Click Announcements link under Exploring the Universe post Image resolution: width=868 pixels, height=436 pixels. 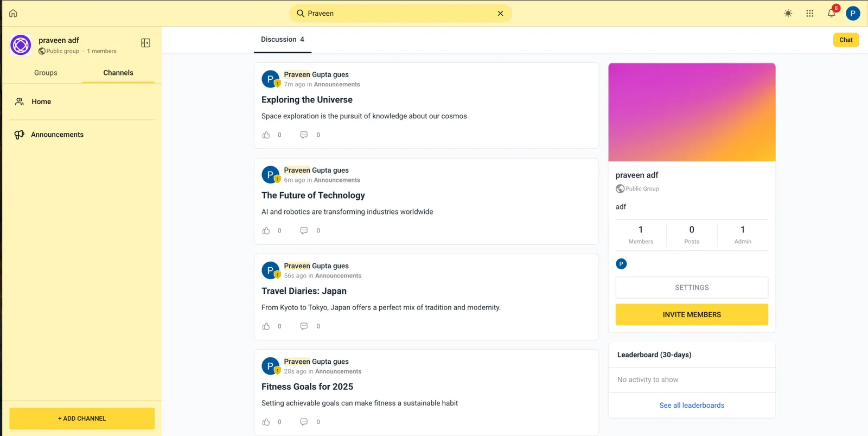coord(337,84)
